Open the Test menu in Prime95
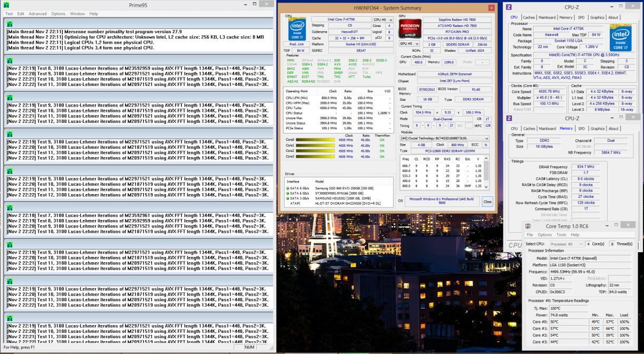The image size is (644, 354). [9, 14]
